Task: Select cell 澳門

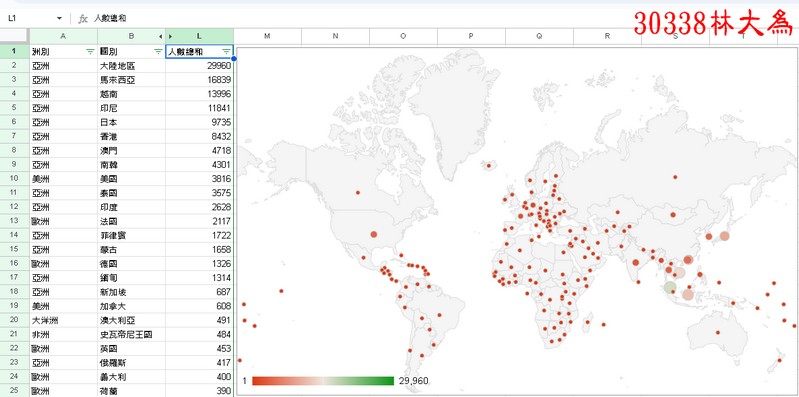Action: click(131, 150)
